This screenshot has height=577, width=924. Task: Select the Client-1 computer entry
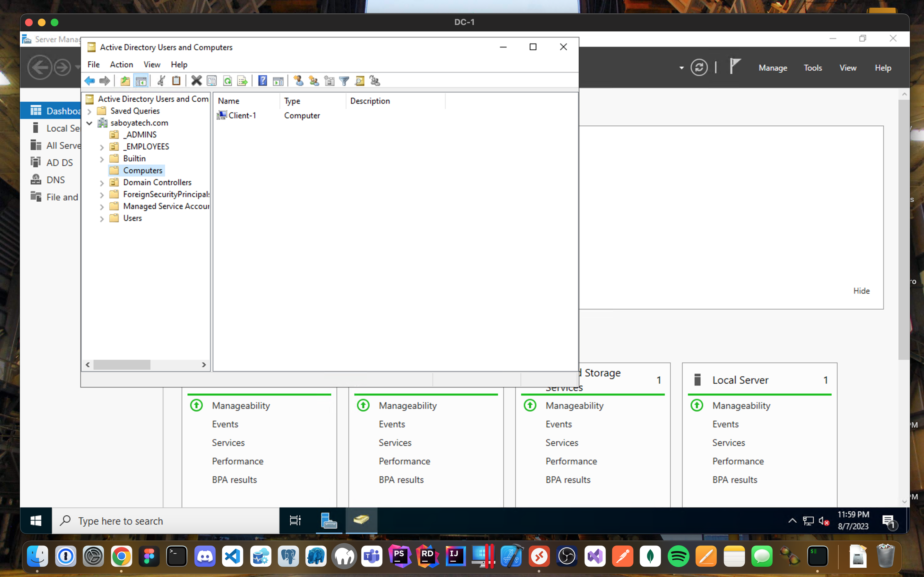coord(242,115)
